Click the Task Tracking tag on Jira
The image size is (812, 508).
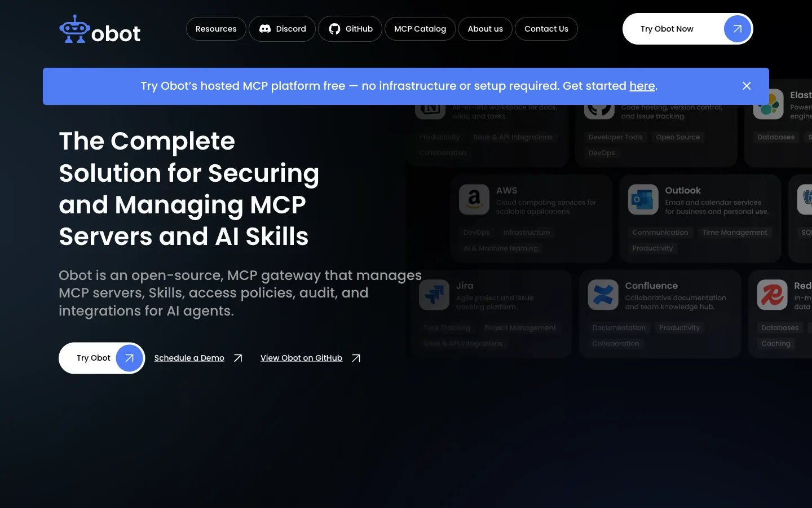pos(447,327)
